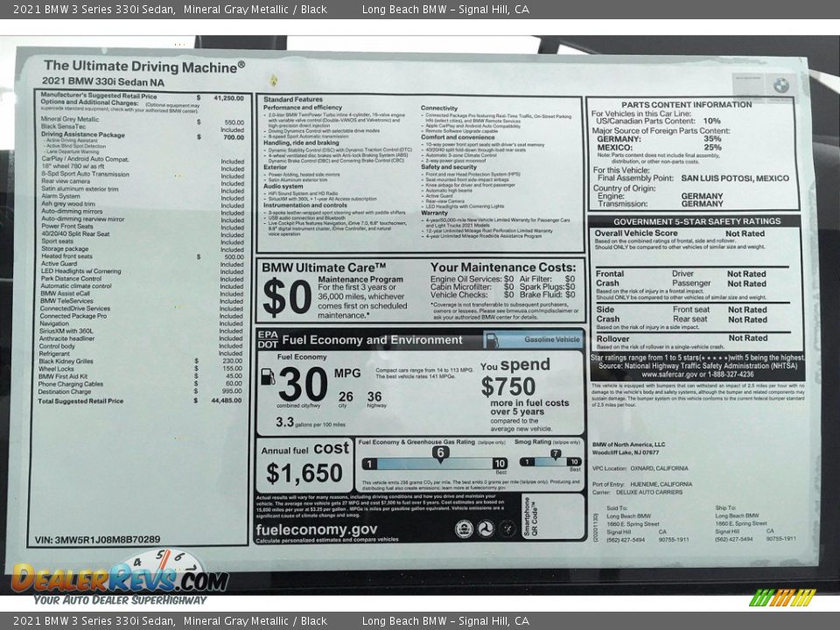Click the smog rating marker showing 7
840x630 pixels.
click(x=556, y=454)
